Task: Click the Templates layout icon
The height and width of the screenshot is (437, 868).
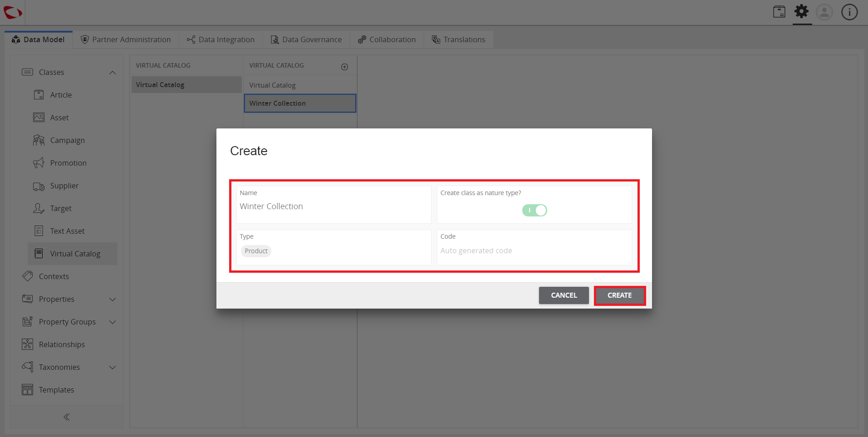Action: [28, 389]
